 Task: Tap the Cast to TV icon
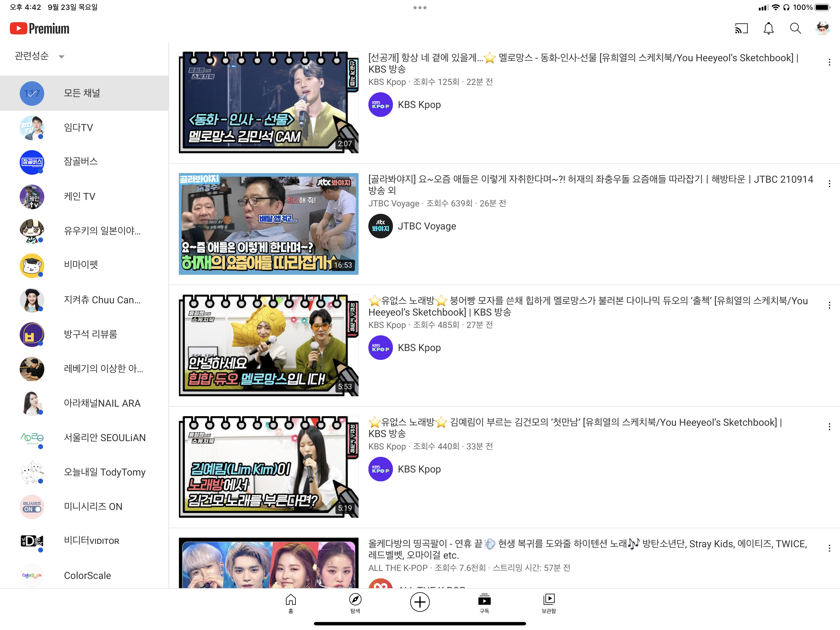tap(741, 29)
